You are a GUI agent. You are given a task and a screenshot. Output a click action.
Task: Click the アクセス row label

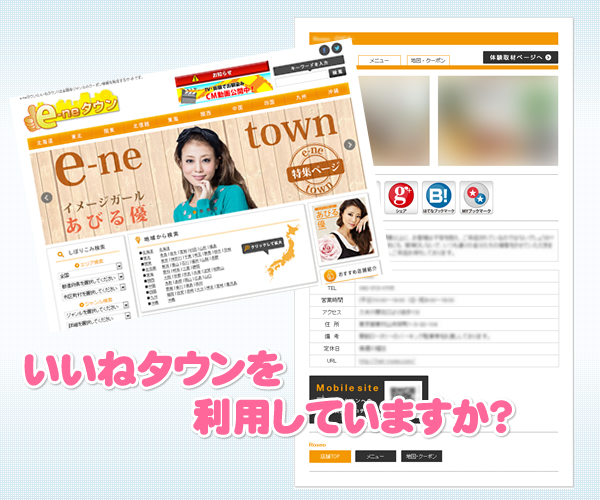tap(332, 312)
